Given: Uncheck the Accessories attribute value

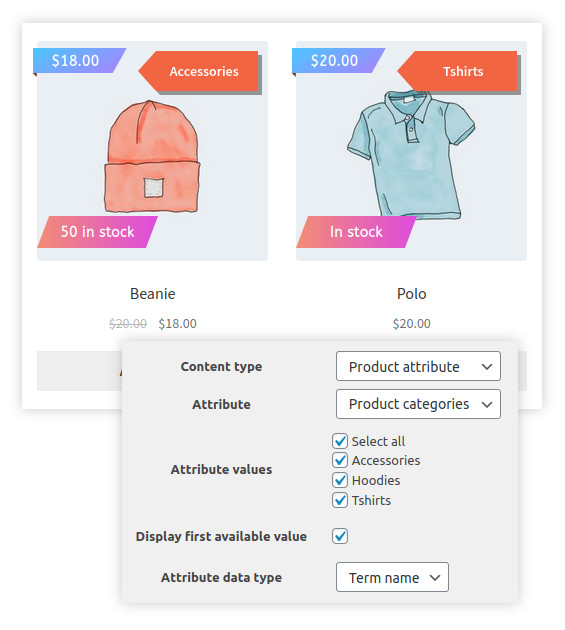Looking at the screenshot, I should tap(340, 460).
